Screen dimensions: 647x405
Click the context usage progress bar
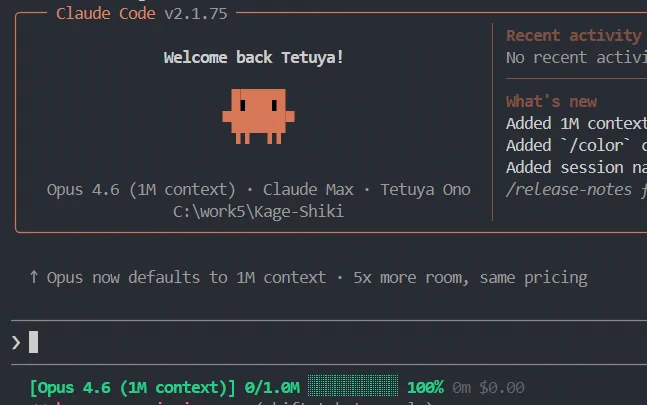coord(353,387)
